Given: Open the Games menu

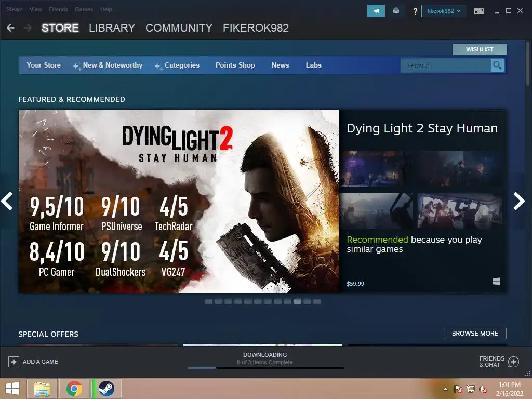Looking at the screenshot, I should [x=84, y=9].
